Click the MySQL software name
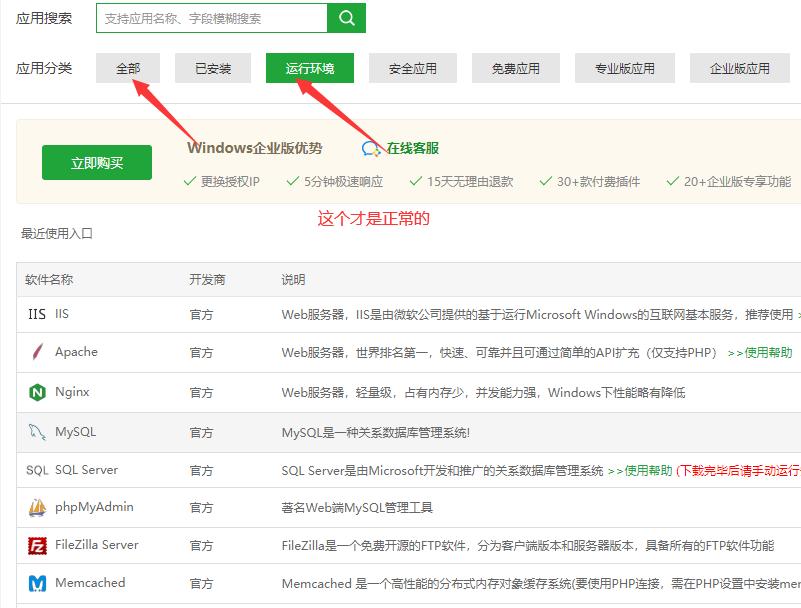The image size is (801, 608). 76,432
